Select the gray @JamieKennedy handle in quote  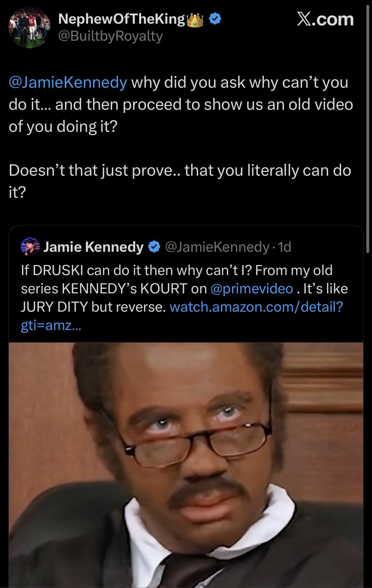tap(217, 247)
